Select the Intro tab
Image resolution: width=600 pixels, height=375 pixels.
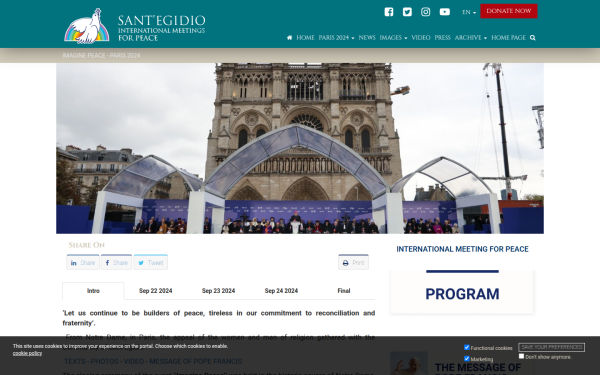(93, 291)
